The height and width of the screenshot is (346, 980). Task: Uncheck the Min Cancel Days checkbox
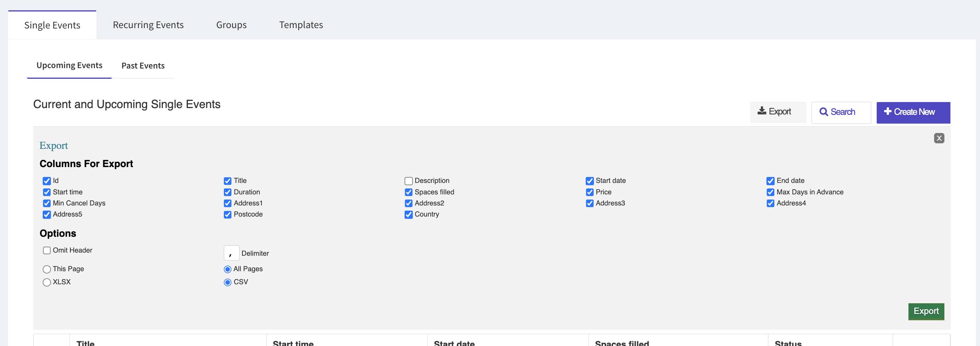tap(47, 203)
